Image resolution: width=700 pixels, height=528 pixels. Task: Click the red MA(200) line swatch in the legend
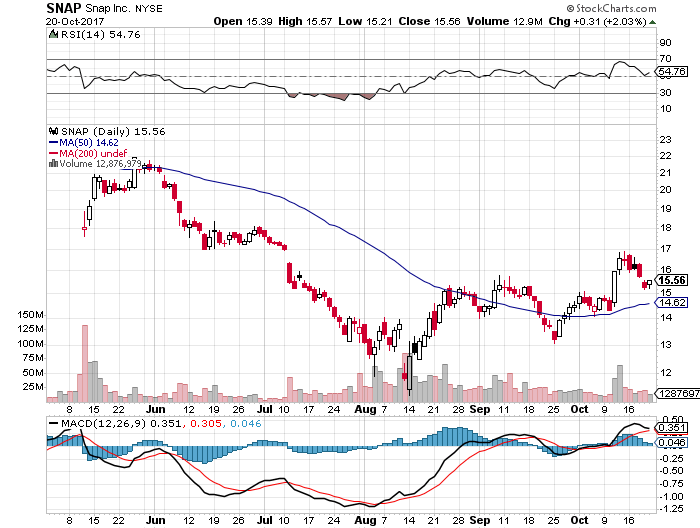click(52, 153)
